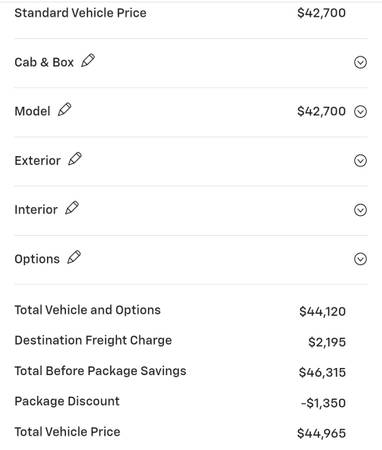Image resolution: width=382 pixels, height=450 pixels.
Task: Click the Total Vehicle Price label
Action: coord(67,432)
